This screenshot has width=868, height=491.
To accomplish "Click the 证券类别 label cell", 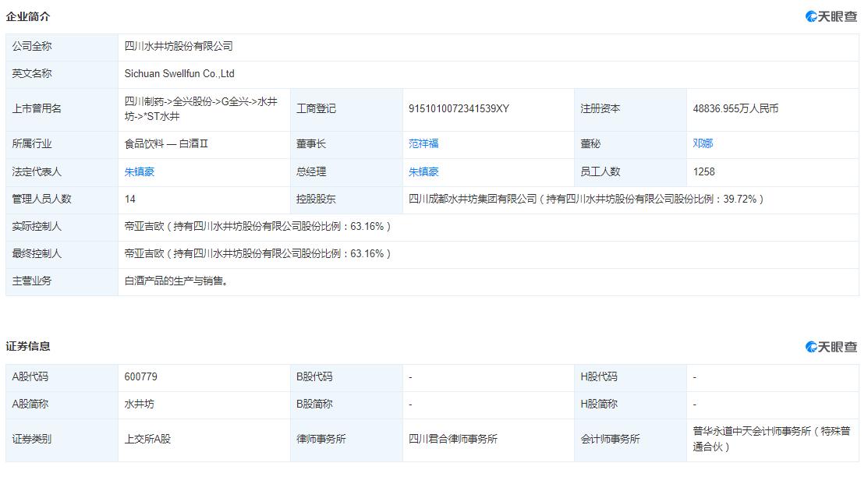I will [x=62, y=440].
